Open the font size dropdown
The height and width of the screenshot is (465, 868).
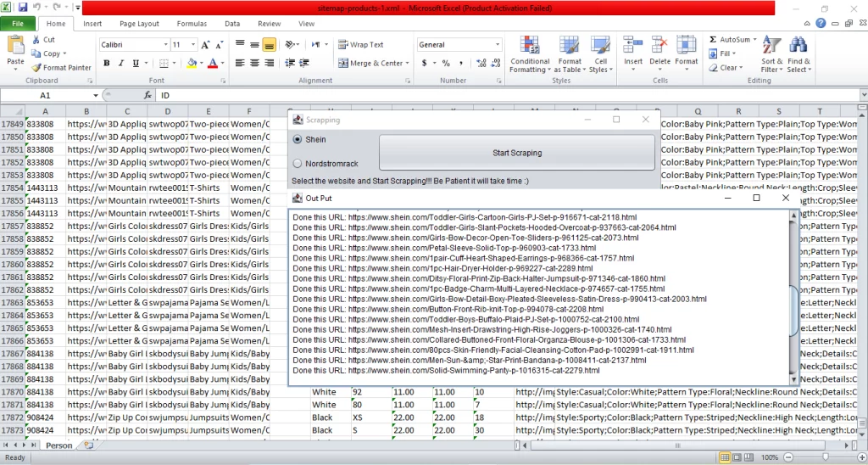[x=193, y=45]
